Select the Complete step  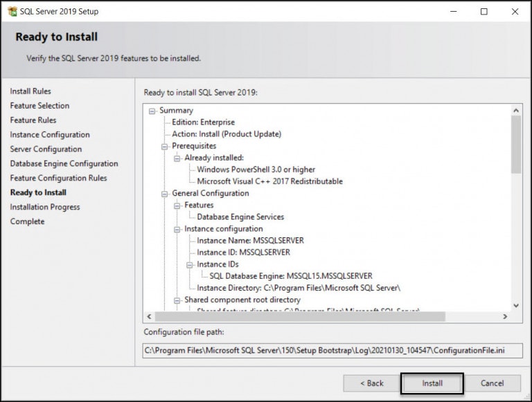28,221
